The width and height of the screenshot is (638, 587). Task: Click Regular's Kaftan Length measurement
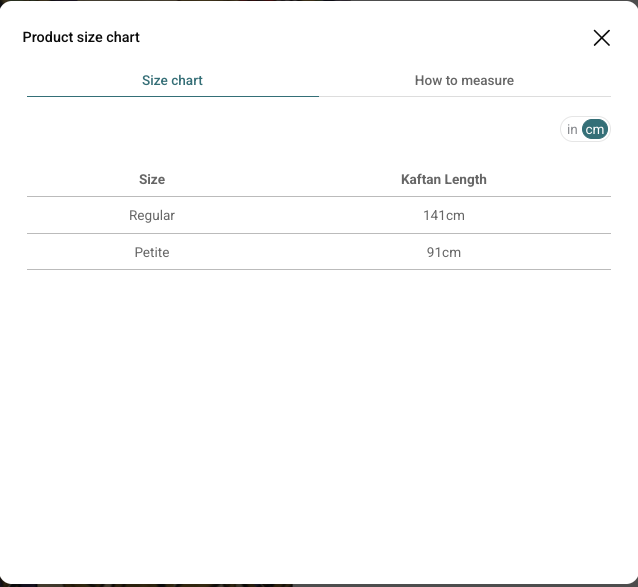point(443,215)
